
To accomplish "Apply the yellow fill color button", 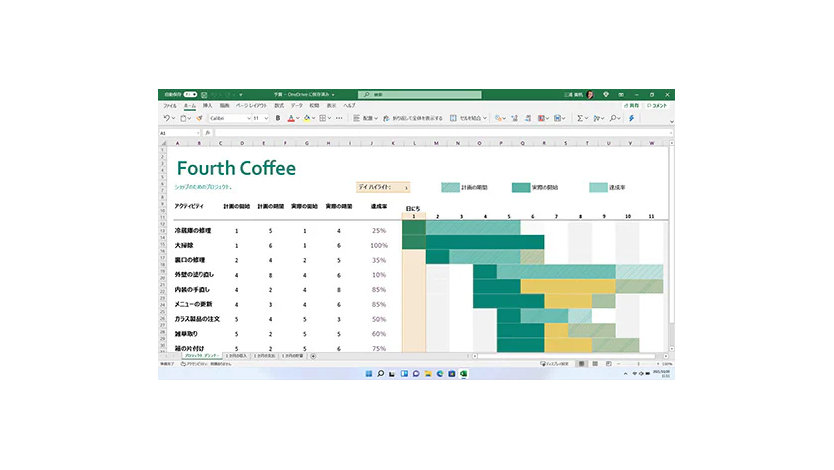I will click(307, 118).
